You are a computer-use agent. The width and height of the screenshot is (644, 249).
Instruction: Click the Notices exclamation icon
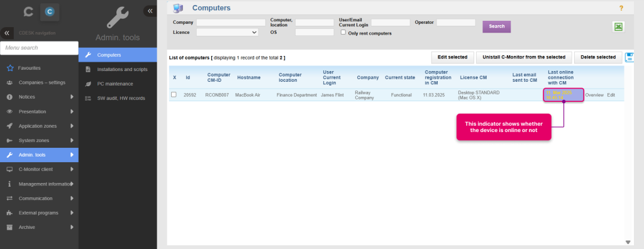[10, 97]
